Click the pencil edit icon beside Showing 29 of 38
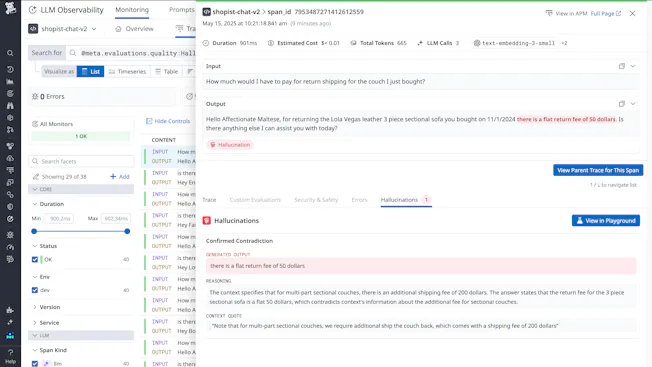 tap(36, 177)
